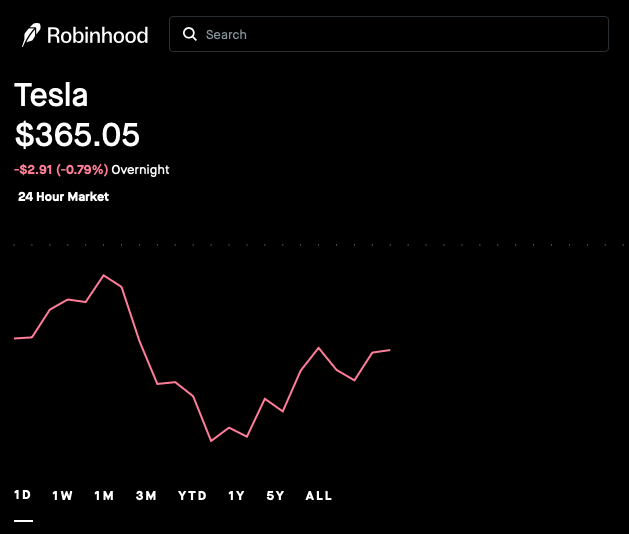Show the 3M chart range
The height and width of the screenshot is (534, 629).
[x=146, y=495]
